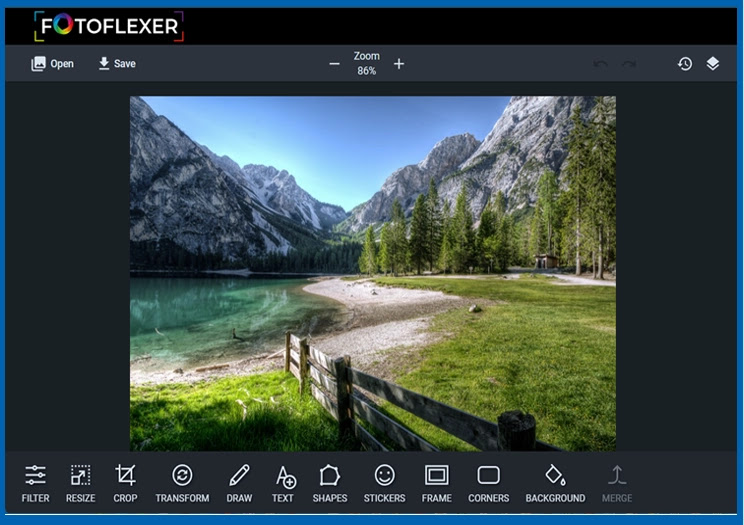
Task: Select the Frame tool
Action: (437, 483)
